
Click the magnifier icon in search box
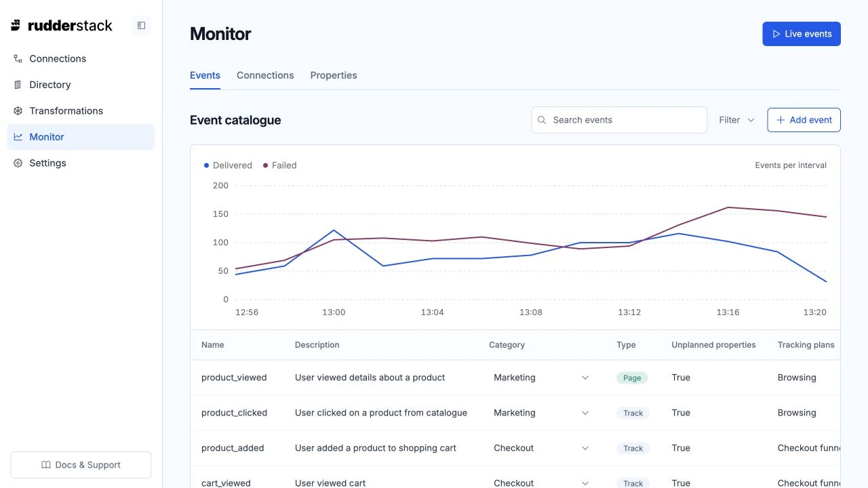click(542, 120)
